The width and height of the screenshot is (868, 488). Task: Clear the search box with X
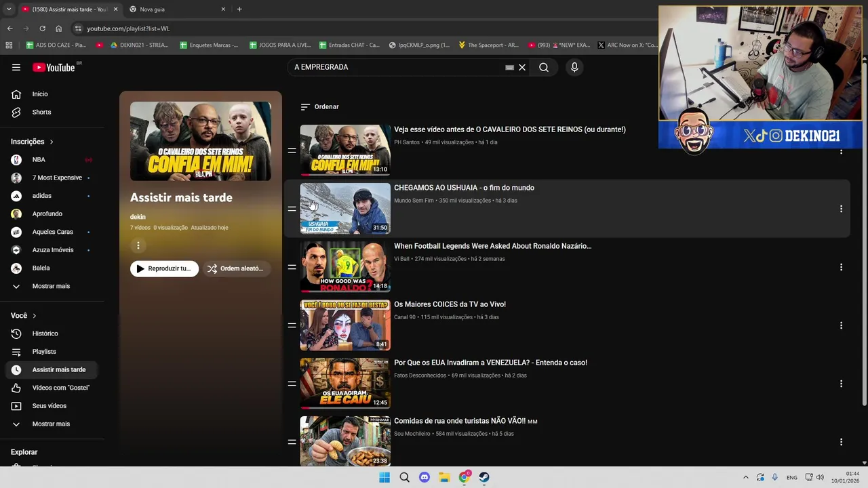522,67
